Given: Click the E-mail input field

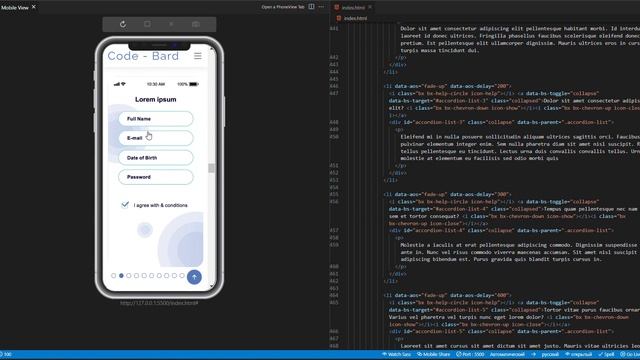Looking at the screenshot, I should pos(156,138).
